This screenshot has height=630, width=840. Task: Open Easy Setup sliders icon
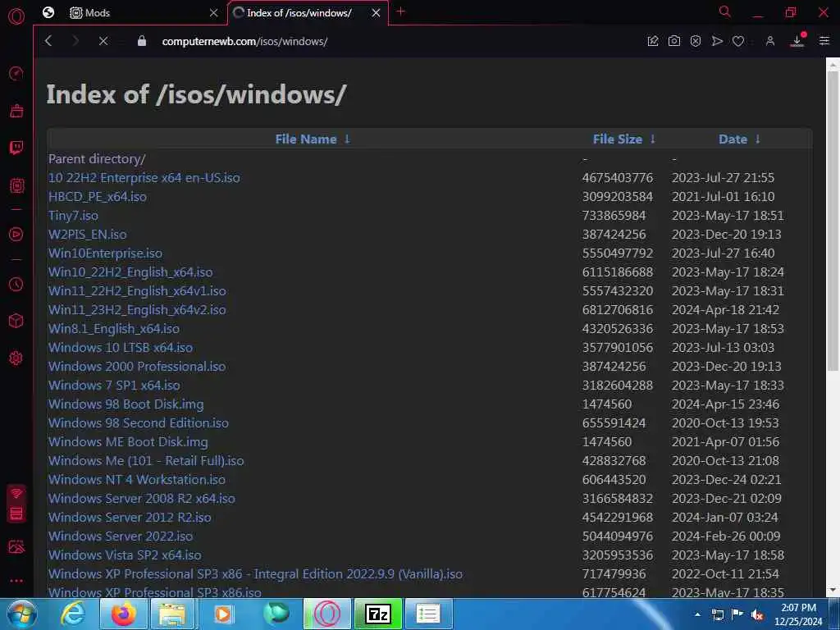pos(824,41)
